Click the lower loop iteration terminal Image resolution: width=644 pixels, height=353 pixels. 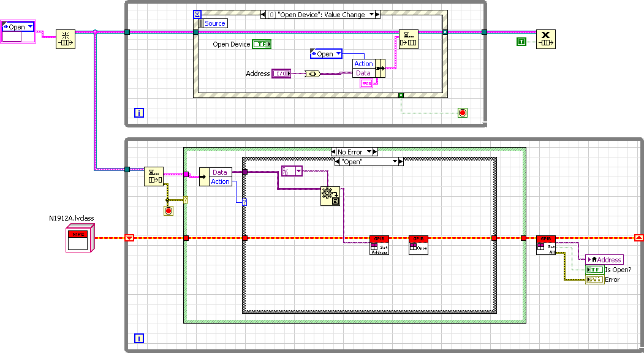(139, 338)
